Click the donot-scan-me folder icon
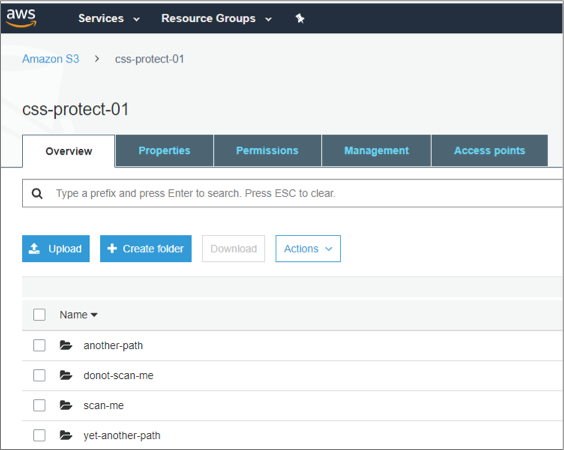564x450 pixels. 66,375
